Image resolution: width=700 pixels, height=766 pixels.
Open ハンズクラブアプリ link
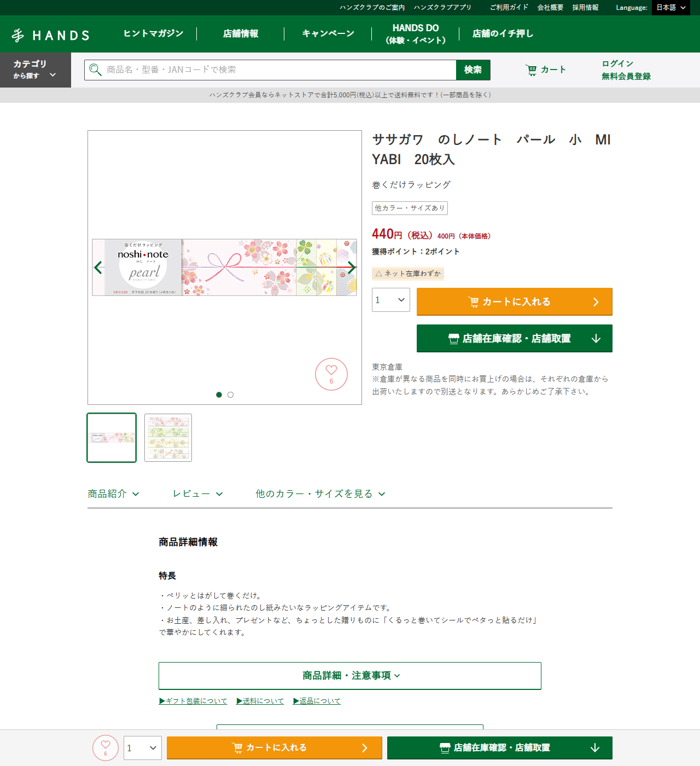[442, 8]
